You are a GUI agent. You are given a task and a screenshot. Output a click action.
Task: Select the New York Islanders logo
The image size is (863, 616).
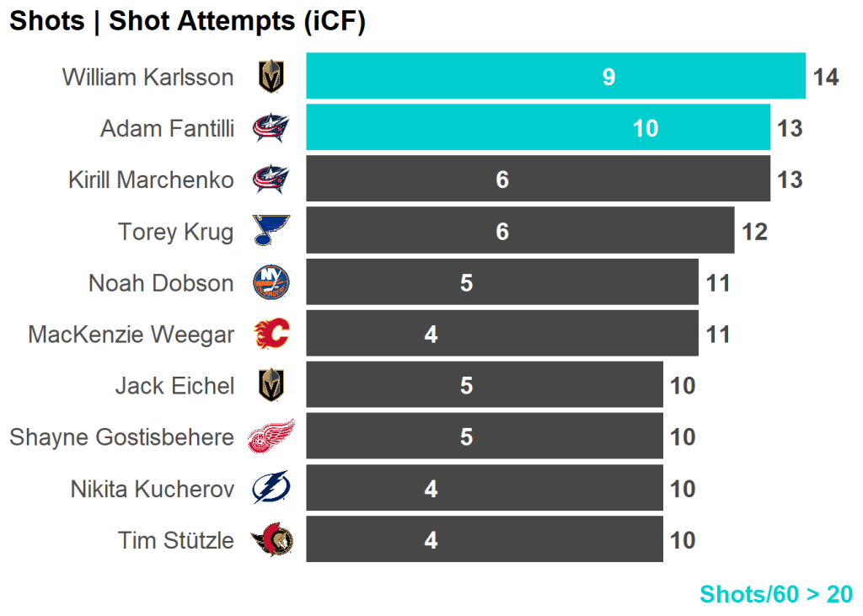(x=271, y=283)
